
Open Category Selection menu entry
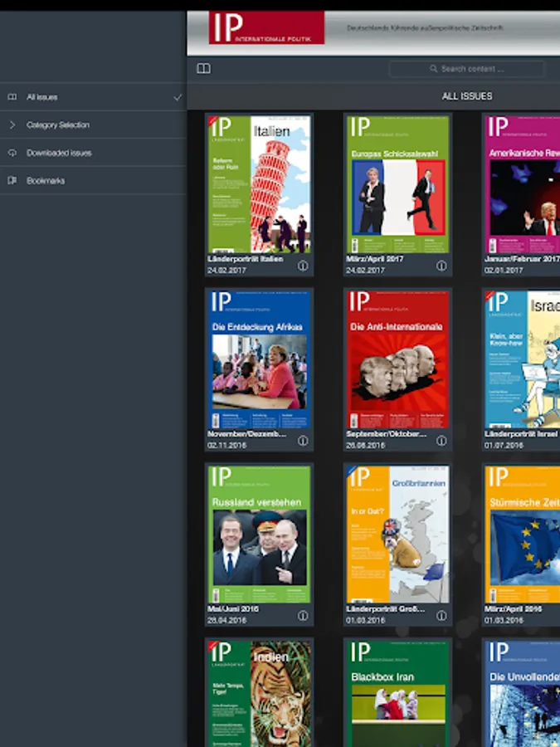(93, 124)
